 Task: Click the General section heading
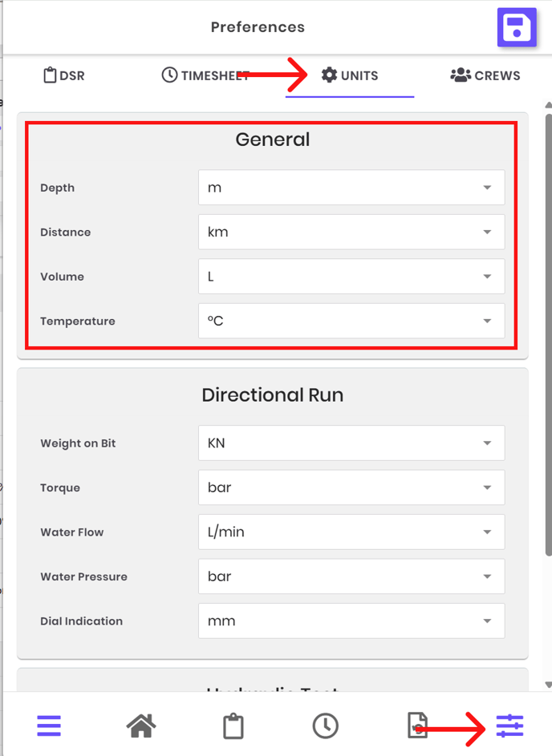[x=273, y=139]
